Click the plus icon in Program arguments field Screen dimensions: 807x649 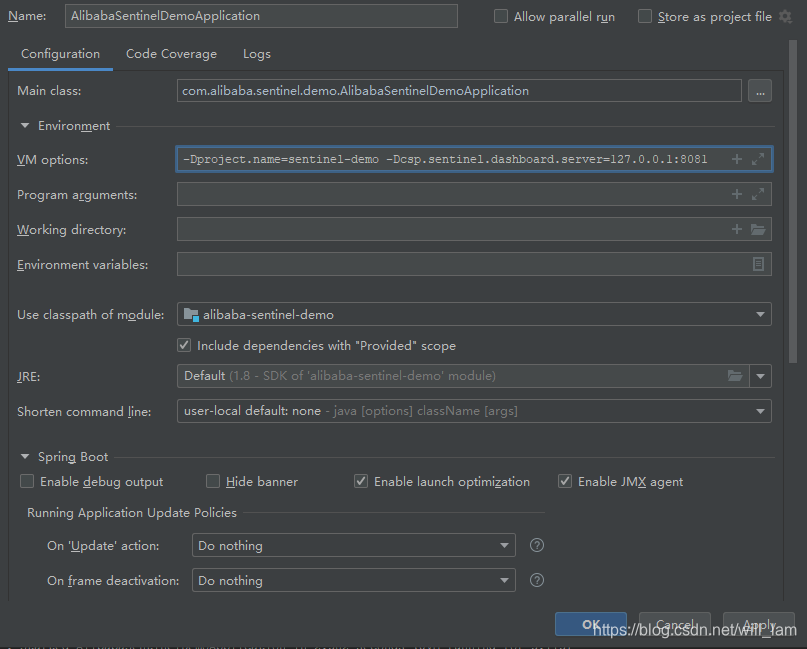point(737,194)
